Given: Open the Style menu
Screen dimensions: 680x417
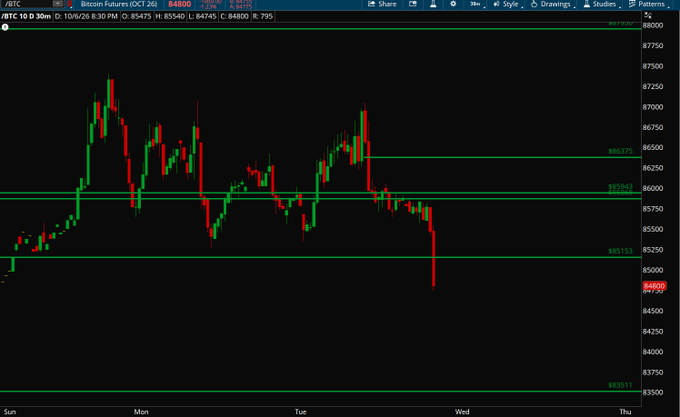Looking at the screenshot, I should point(508,4).
